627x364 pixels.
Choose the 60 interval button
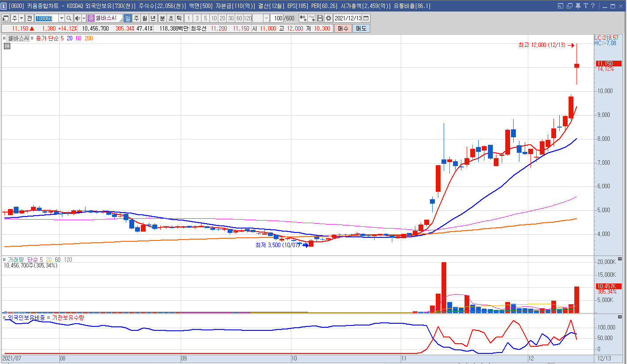[x=239, y=18]
